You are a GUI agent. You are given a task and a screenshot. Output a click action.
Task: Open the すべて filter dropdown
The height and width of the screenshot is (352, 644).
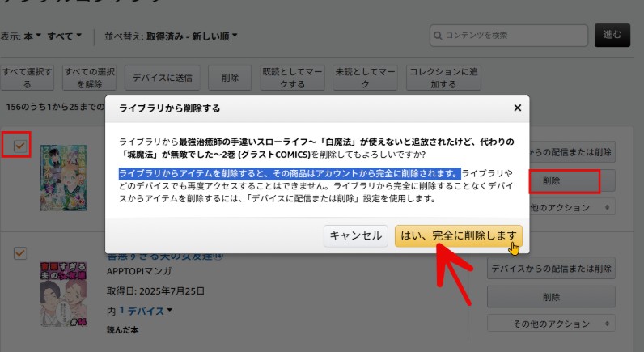click(x=65, y=36)
